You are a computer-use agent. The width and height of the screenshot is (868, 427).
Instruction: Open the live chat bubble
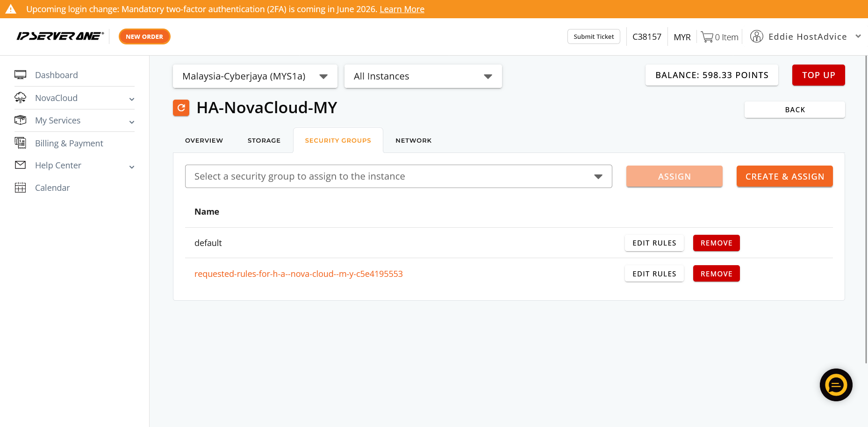[x=836, y=385]
